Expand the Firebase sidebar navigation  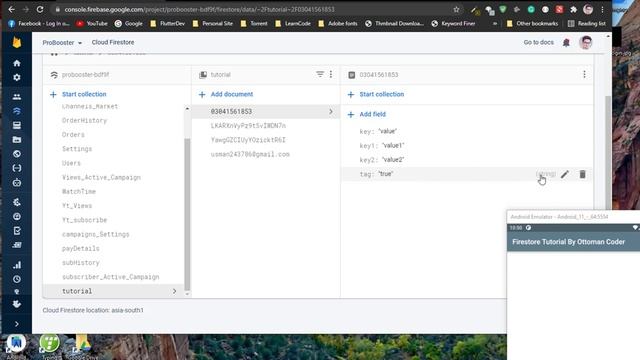17,324
